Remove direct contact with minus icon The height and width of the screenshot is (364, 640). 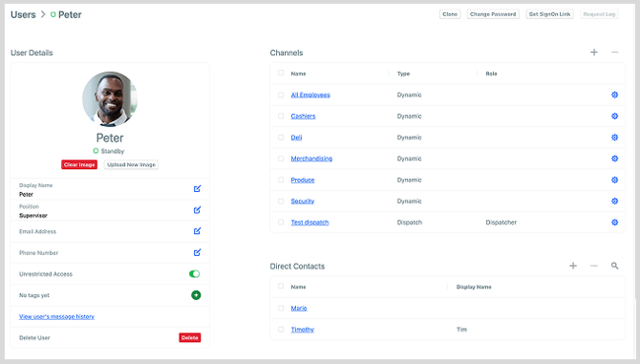pyautogui.click(x=594, y=266)
